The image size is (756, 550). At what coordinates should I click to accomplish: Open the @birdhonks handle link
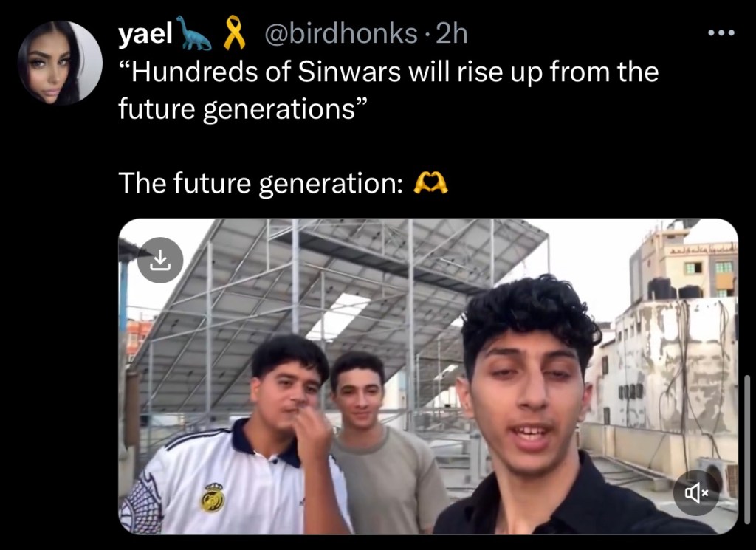tap(340, 34)
